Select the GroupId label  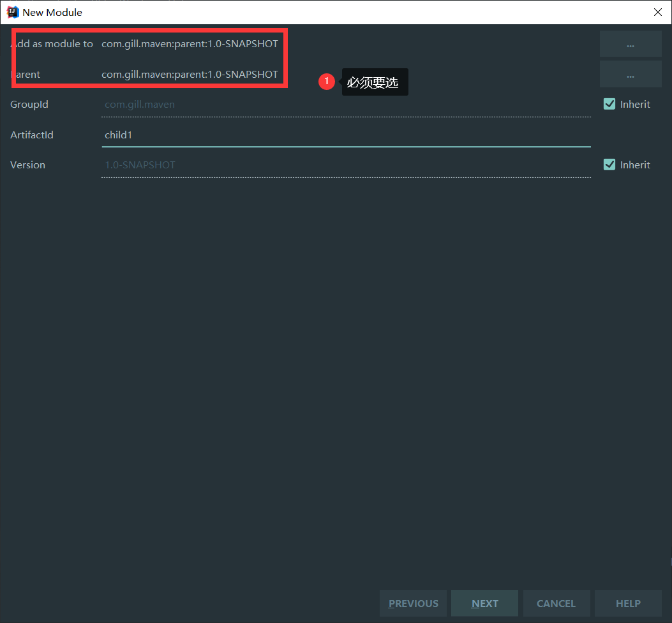[x=29, y=105]
